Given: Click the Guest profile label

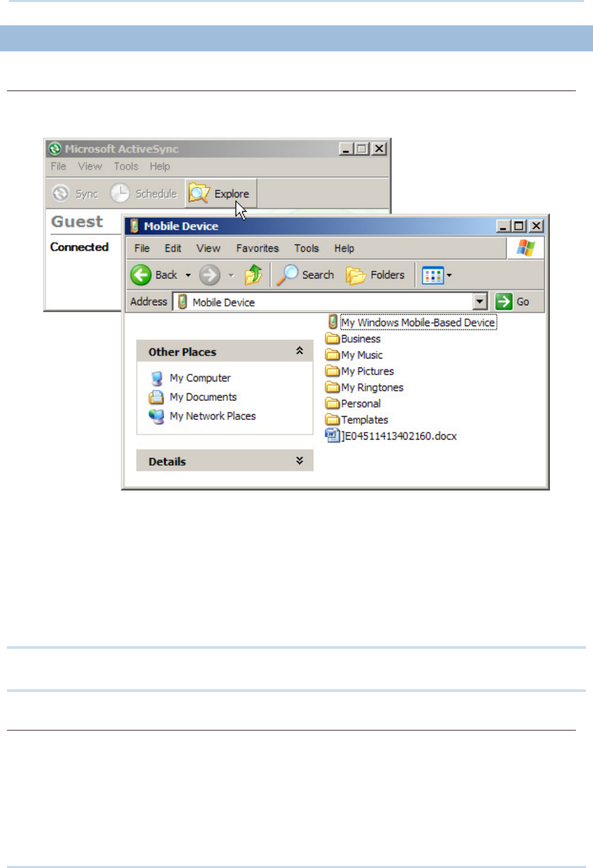Looking at the screenshot, I should click(x=77, y=221).
